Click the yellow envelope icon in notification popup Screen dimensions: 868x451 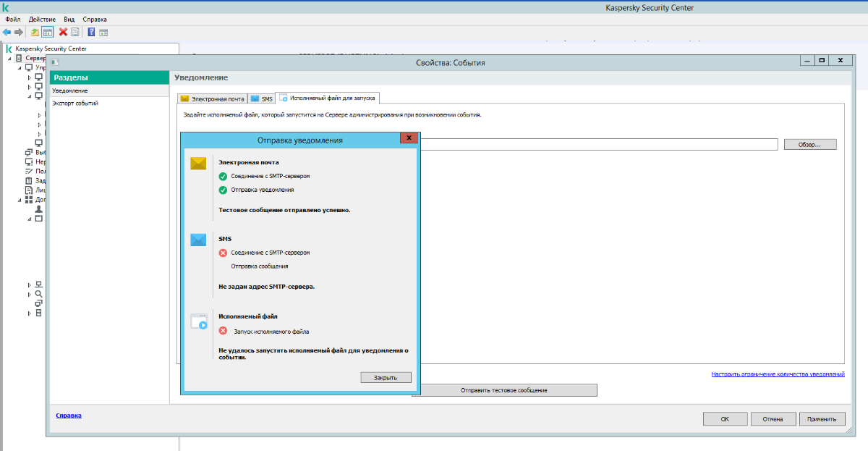[x=198, y=164]
